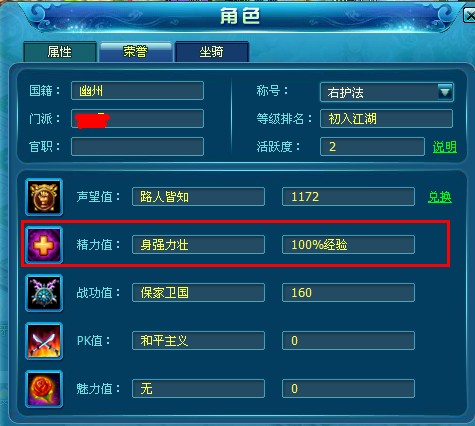
Task: Click the 等级排名 field 初入江湖
Action: click(x=386, y=119)
